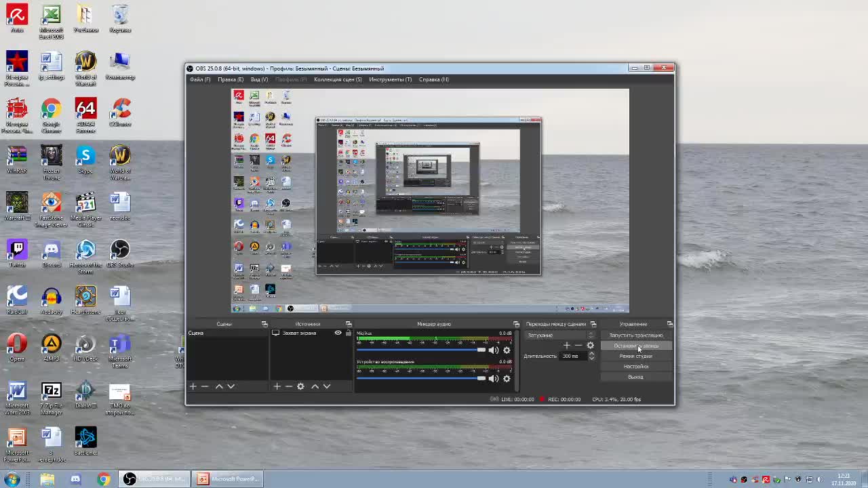
Task: Toggle visibility eye of Захват экрана source
Action: (x=338, y=333)
